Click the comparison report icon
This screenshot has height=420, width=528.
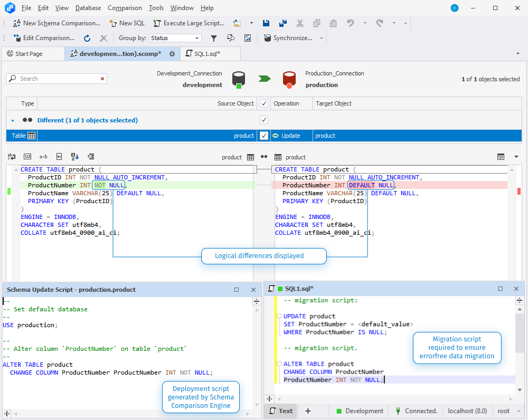click(x=248, y=38)
